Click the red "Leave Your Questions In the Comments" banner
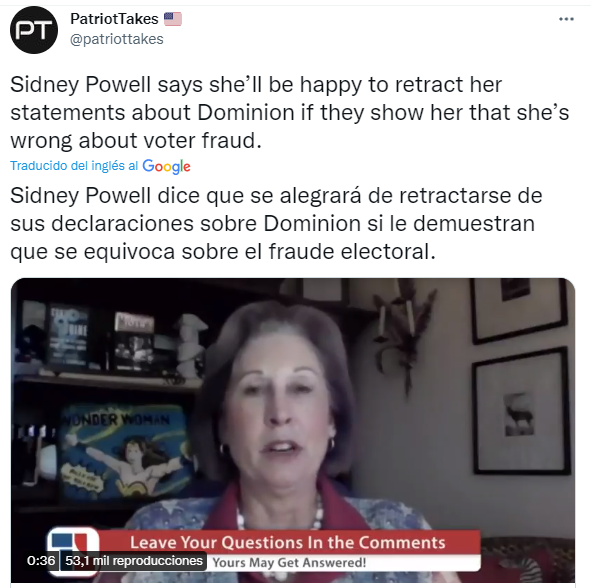The height and width of the screenshot is (588, 591). 288,542
